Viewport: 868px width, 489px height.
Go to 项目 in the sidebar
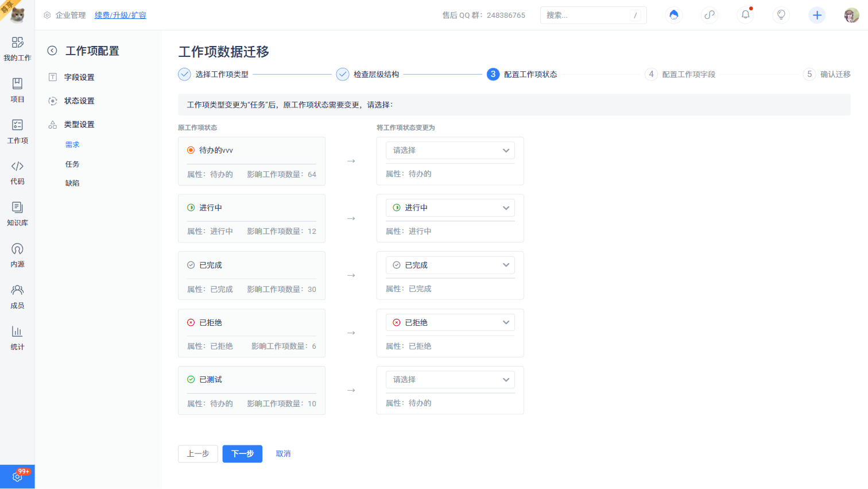coord(17,90)
